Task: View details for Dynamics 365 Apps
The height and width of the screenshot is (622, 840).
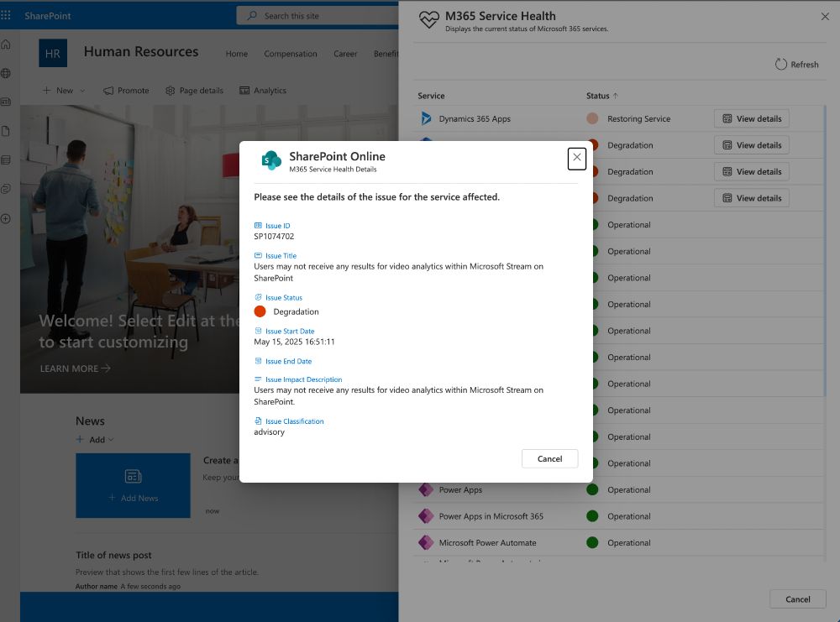Action: tap(752, 119)
